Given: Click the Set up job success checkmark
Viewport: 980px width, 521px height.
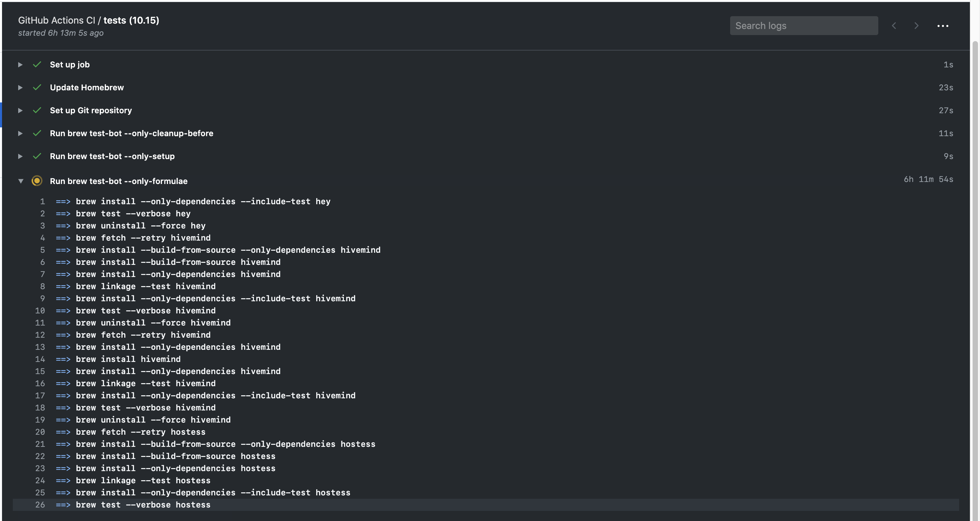Looking at the screenshot, I should (x=37, y=64).
